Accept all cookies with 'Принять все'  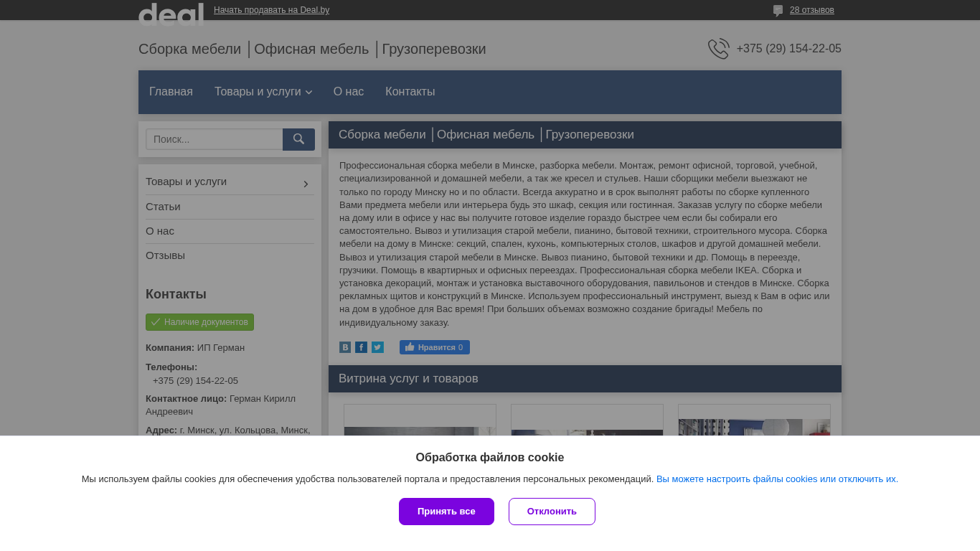(446, 512)
